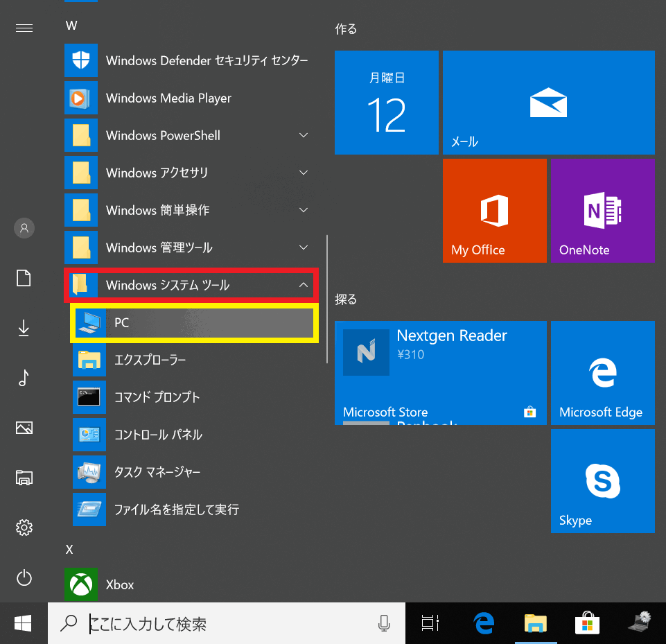Click the laptop with gear taskbar icon
Screen dimensions: 666x644
point(639,623)
